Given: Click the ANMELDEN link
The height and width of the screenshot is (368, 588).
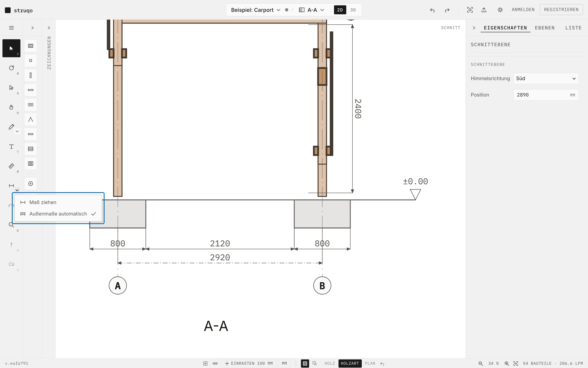Looking at the screenshot, I should [523, 9].
